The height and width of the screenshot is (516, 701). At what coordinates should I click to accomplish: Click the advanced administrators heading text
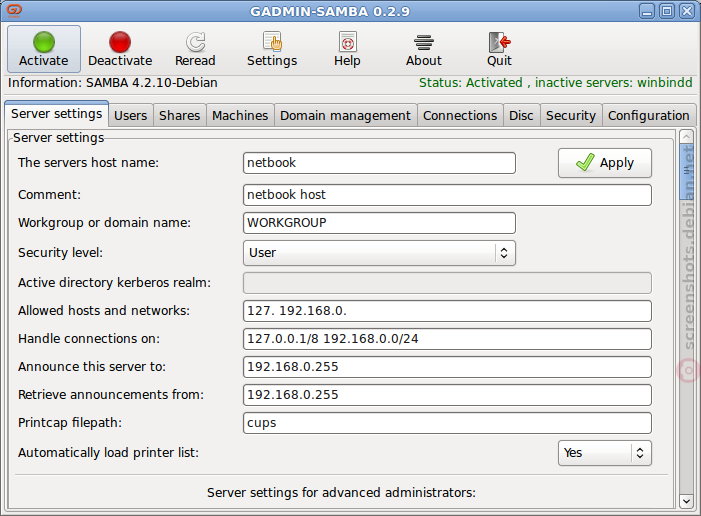(341, 492)
